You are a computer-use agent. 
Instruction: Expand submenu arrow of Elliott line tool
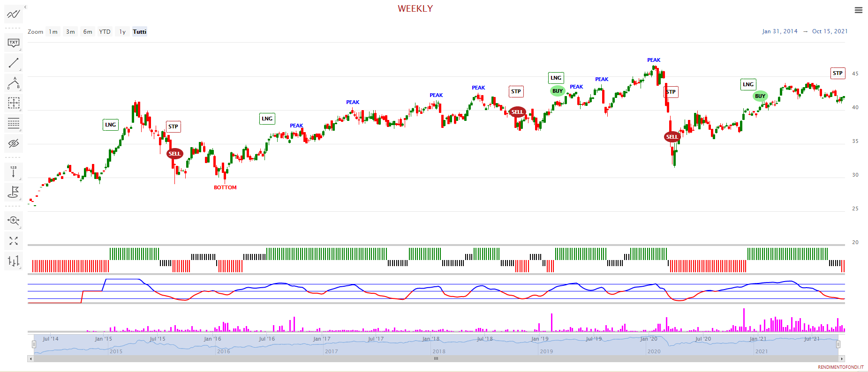(x=20, y=90)
